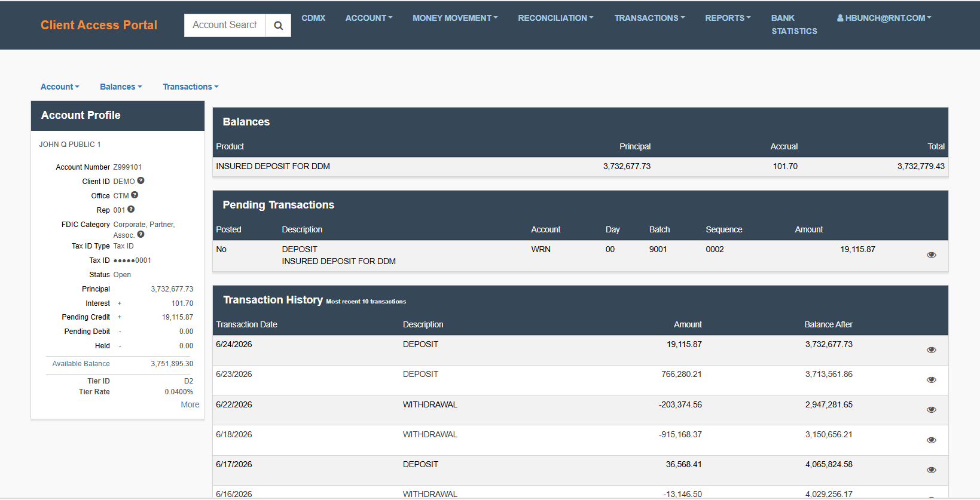View details of 6/24/2026 deposit eye icon
Image resolution: width=980 pixels, height=500 pixels.
(x=931, y=350)
